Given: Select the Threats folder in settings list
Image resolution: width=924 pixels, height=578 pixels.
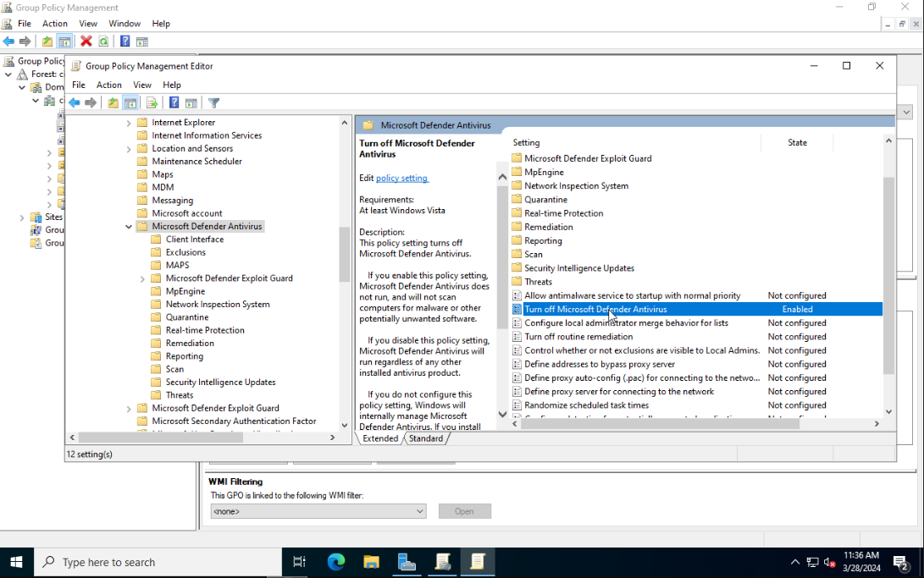Looking at the screenshot, I should 538,282.
